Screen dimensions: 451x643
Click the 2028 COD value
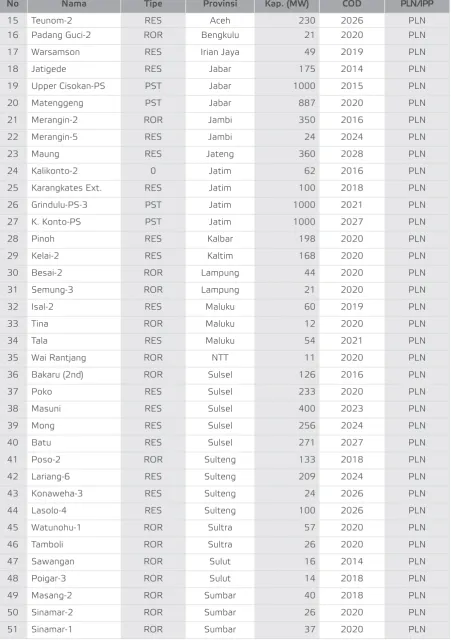coord(352,154)
